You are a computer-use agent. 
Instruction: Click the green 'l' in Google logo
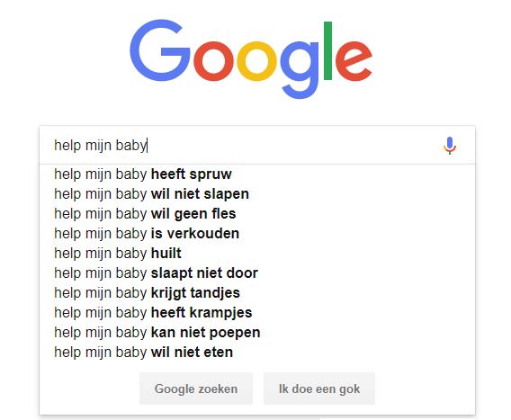click(327, 50)
